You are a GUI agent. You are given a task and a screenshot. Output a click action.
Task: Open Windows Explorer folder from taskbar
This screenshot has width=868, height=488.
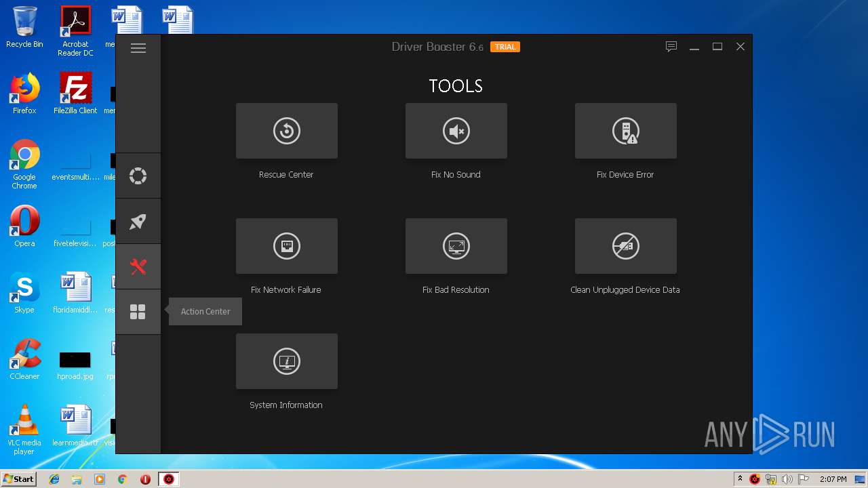coord(77,479)
